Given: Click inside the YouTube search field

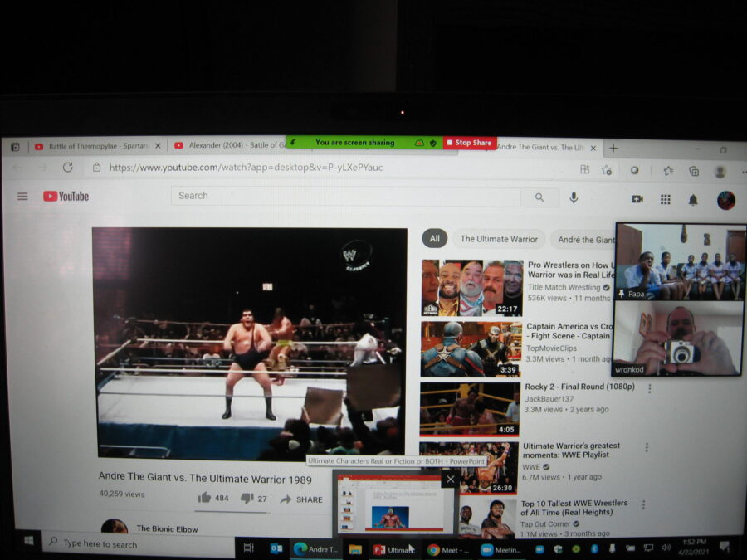Looking at the screenshot, I should (344, 197).
